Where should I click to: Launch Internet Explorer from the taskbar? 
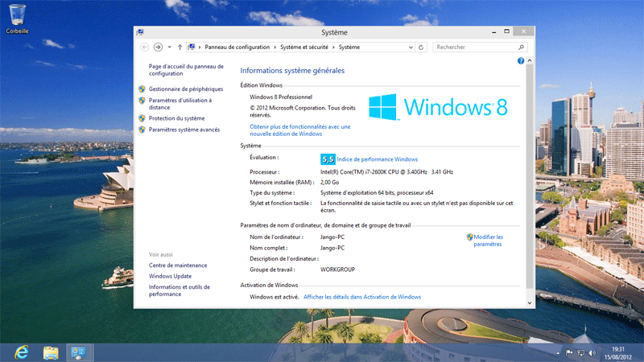pyautogui.click(x=22, y=352)
